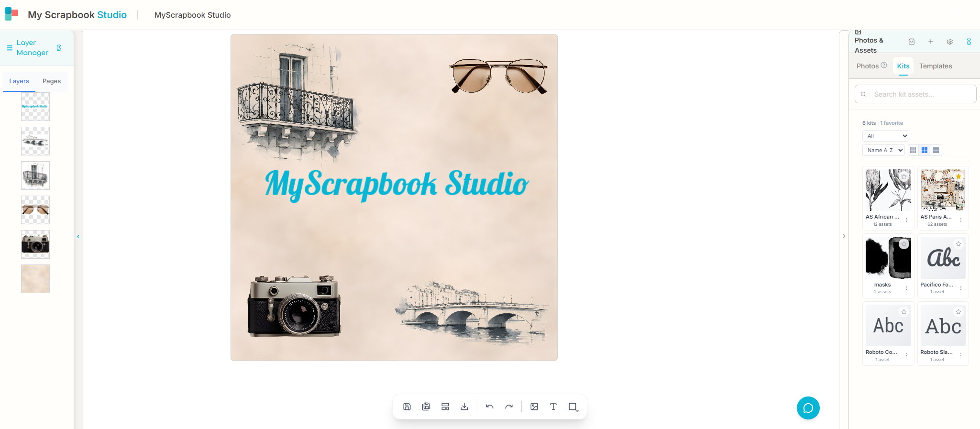
Task: Select the Kits tab
Action: coord(903,66)
